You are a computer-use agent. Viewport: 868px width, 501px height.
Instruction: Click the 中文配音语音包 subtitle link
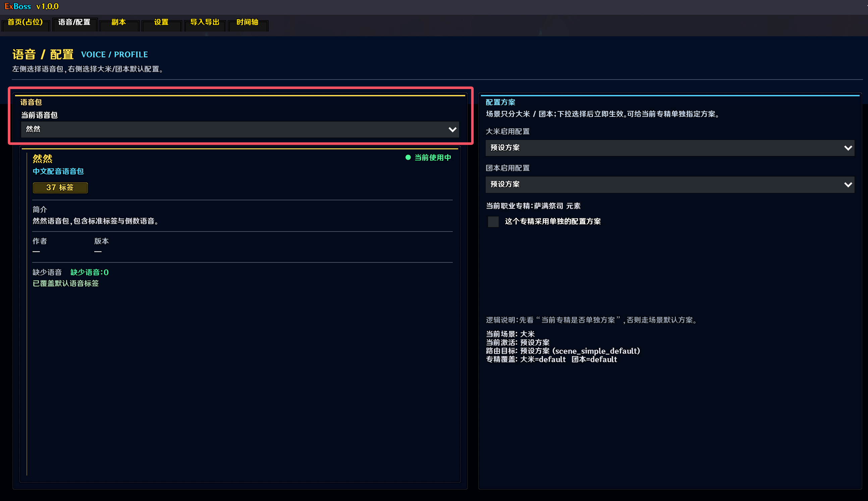pos(58,171)
